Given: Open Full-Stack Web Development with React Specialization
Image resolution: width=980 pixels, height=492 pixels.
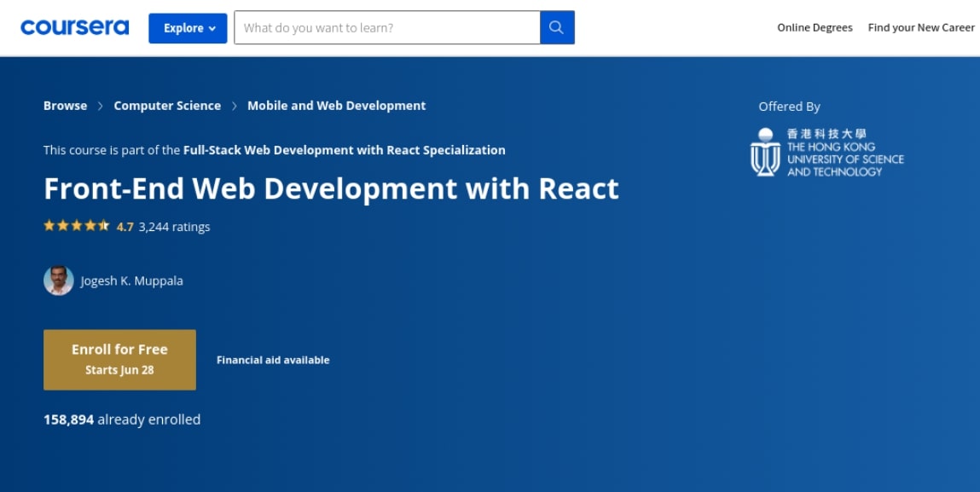Looking at the screenshot, I should tap(344, 150).
